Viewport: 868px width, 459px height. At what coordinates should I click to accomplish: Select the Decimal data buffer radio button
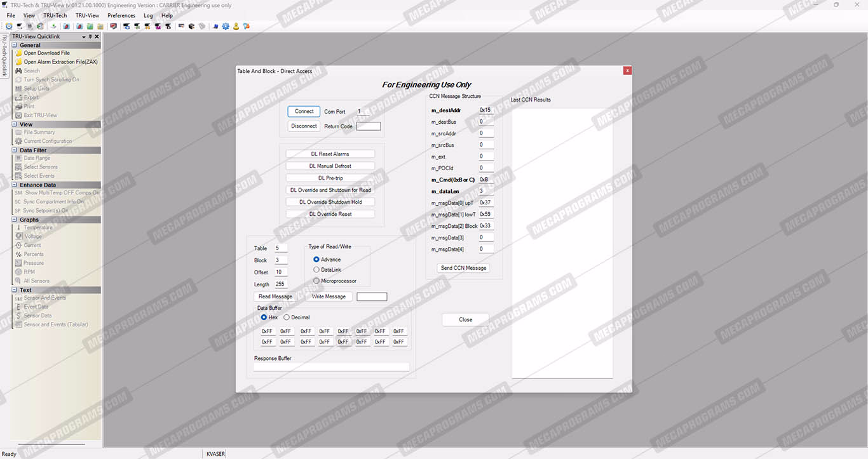coord(287,317)
